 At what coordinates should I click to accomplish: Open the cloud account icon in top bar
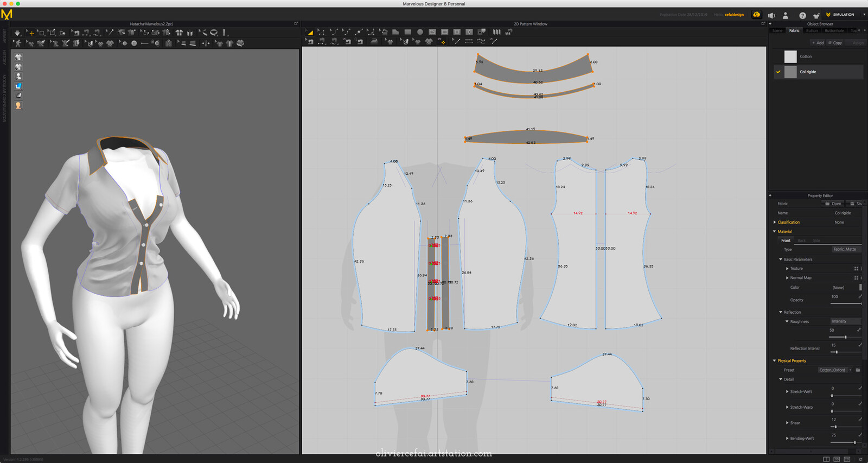756,15
